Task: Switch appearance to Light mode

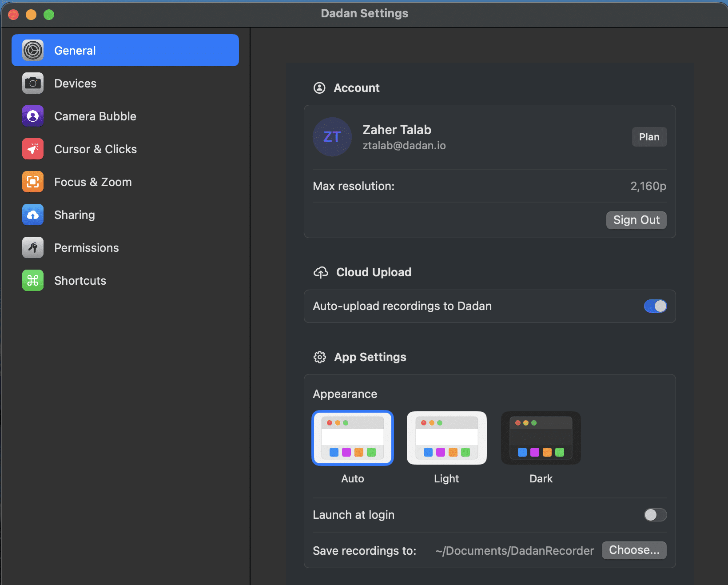Action: coord(446,438)
